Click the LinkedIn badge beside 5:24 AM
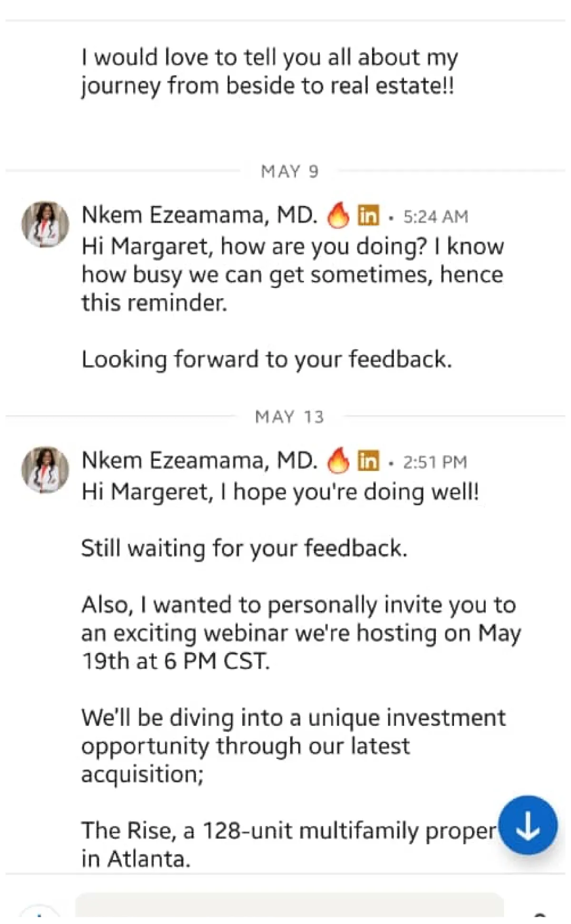This screenshot has height=924, width=571. click(369, 216)
